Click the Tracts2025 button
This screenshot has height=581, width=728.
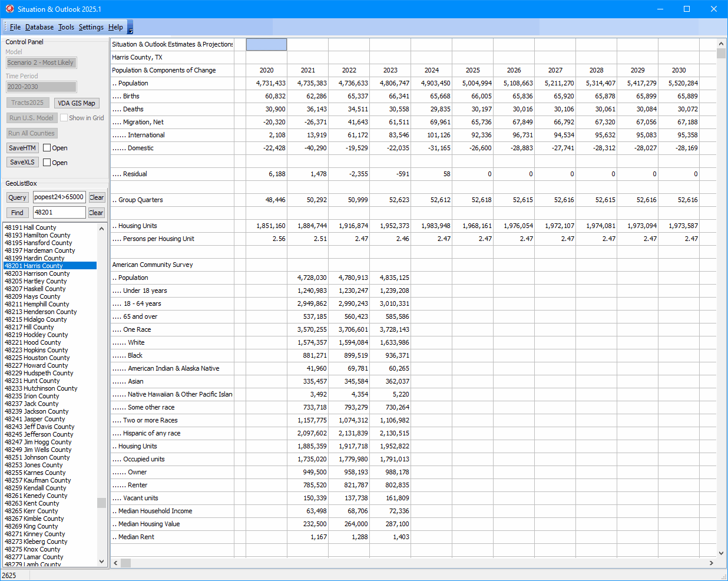coord(28,103)
